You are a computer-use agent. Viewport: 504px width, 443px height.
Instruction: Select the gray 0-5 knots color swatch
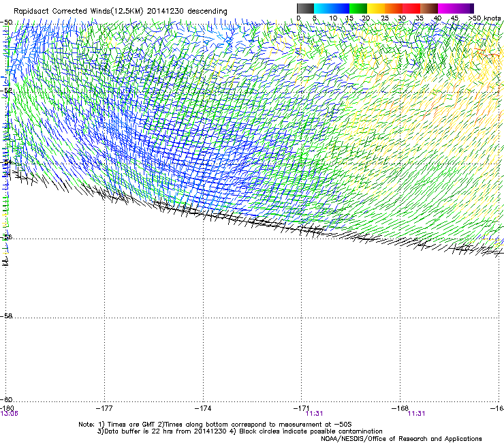(x=305, y=8)
